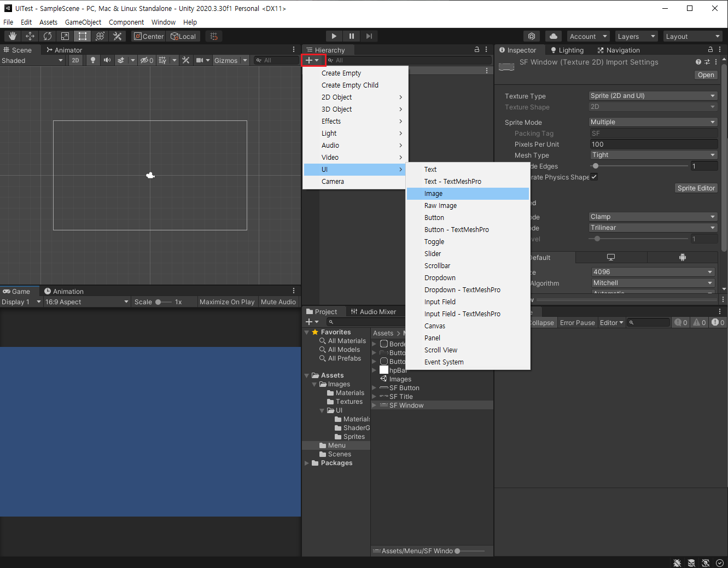Click Hierarchy plus create button
728x568 pixels.
313,60
